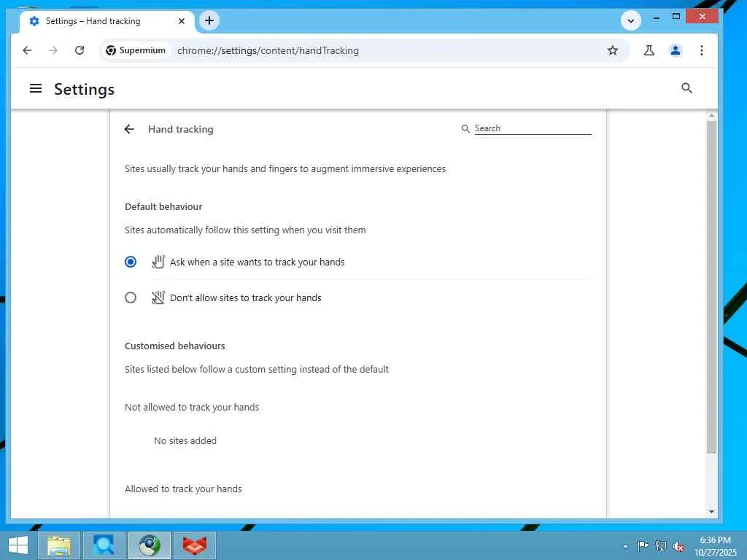
Task: Open the red app icon on taskbar
Action: click(x=195, y=545)
